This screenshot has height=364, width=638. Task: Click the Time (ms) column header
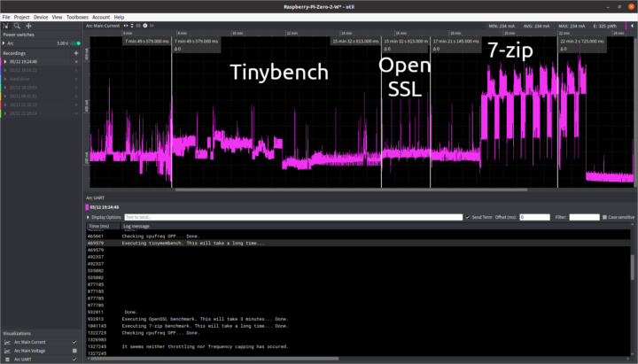[x=104, y=226]
